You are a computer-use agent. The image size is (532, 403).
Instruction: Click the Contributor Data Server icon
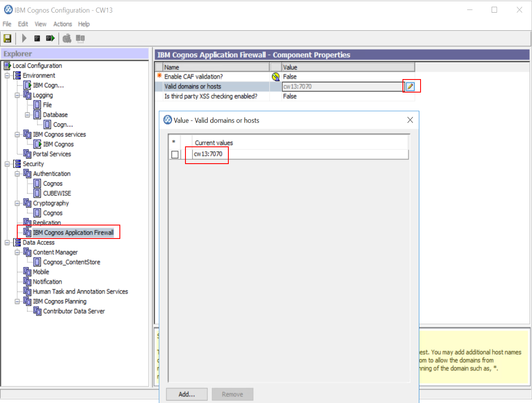click(x=37, y=311)
